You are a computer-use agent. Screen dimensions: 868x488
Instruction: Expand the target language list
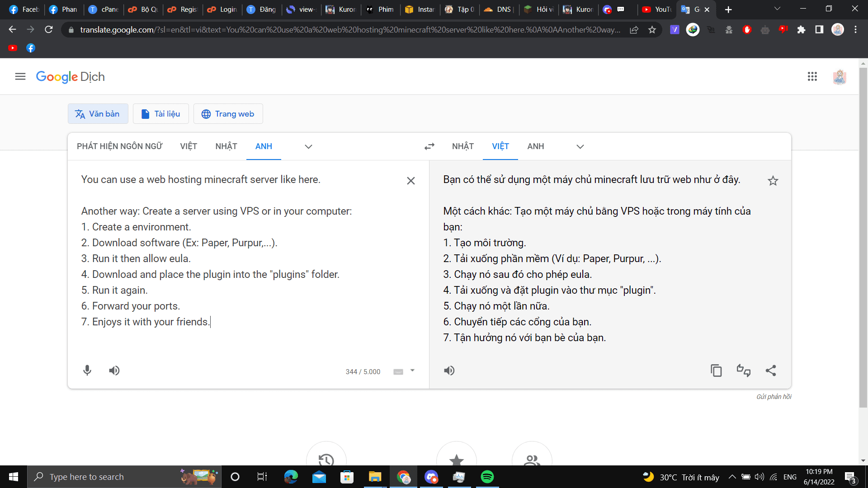[580, 146]
